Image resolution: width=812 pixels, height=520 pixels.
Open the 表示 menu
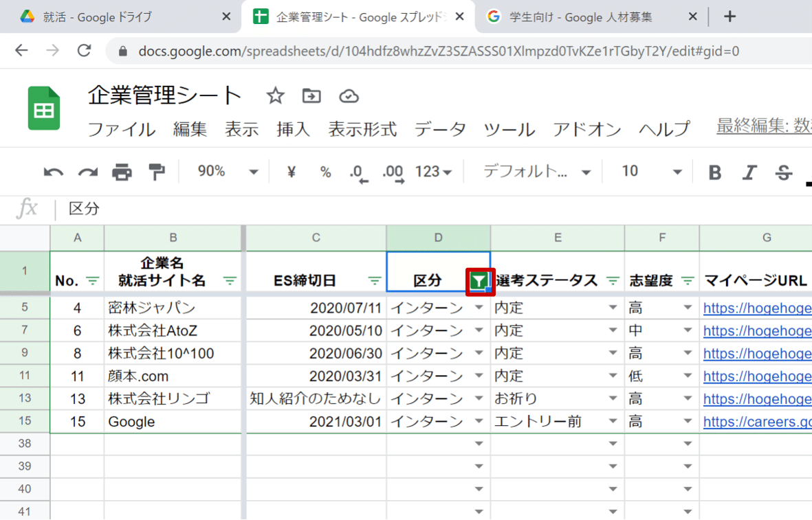coord(241,129)
